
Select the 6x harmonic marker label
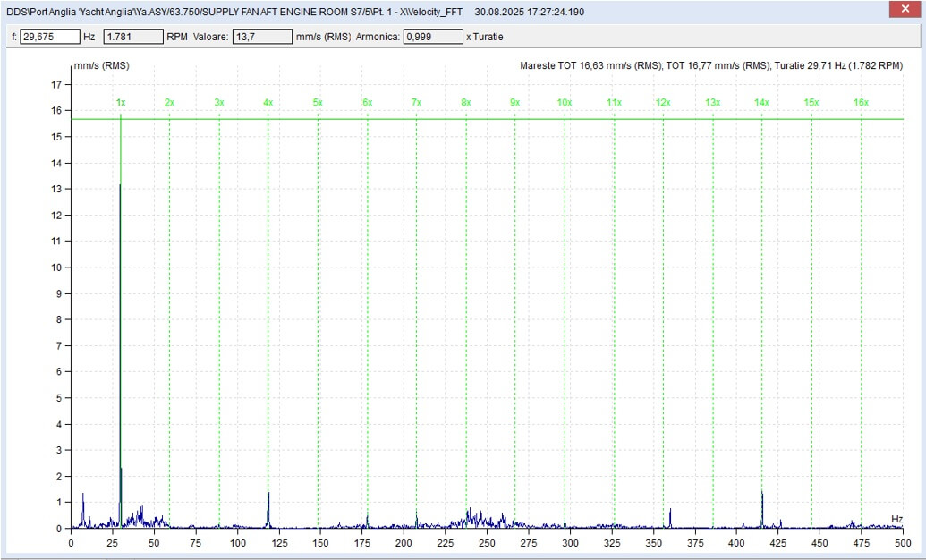368,102
